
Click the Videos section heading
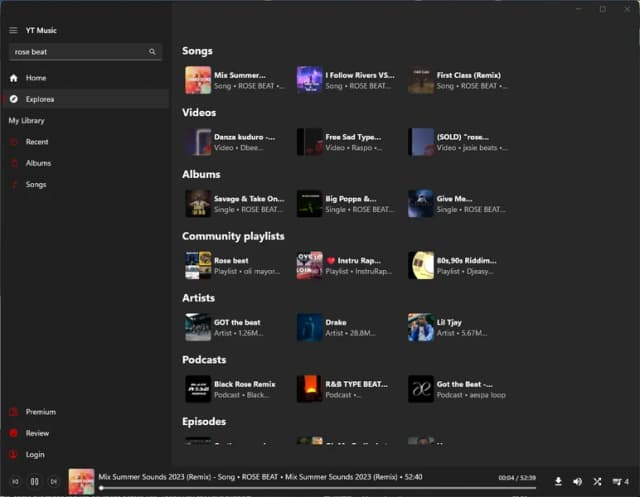(199, 113)
